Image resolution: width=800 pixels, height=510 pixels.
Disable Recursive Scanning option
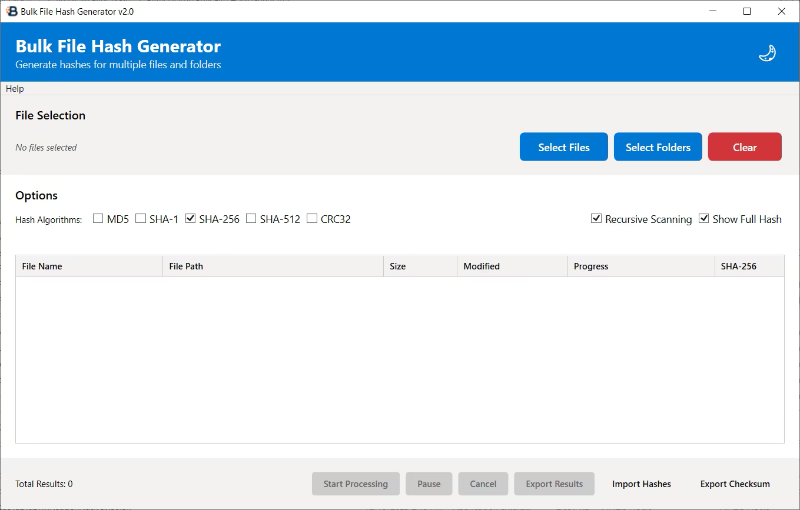click(597, 219)
